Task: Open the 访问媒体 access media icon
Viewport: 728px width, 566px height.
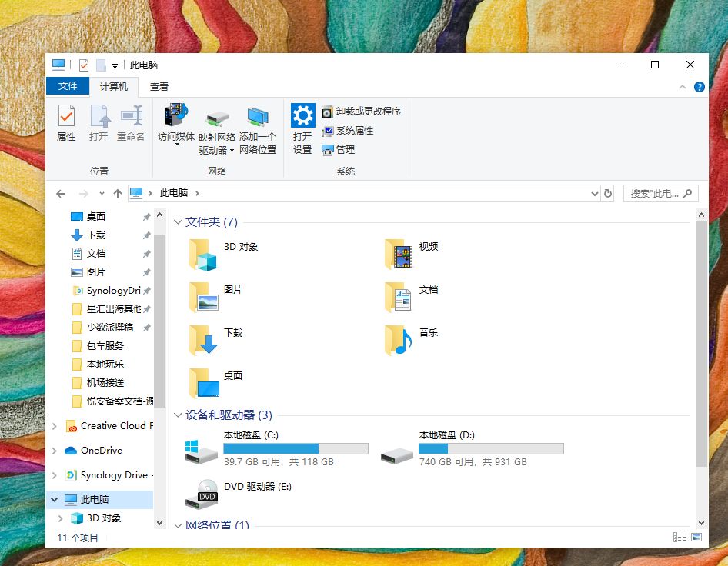Action: point(176,115)
